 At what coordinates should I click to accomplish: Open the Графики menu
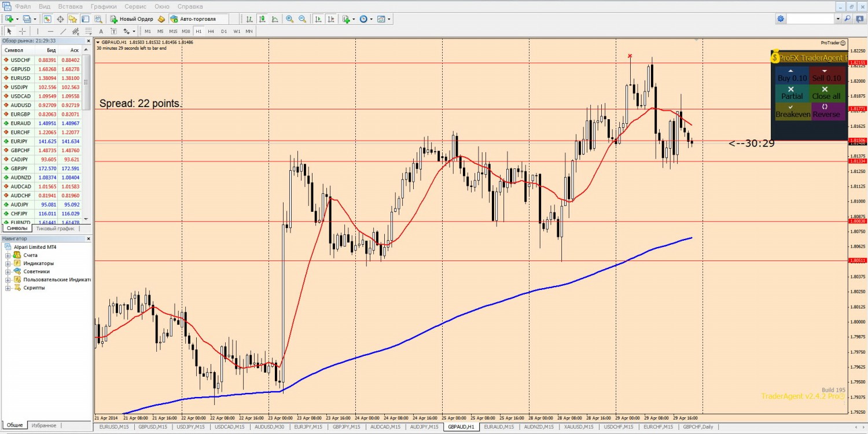[x=104, y=6]
